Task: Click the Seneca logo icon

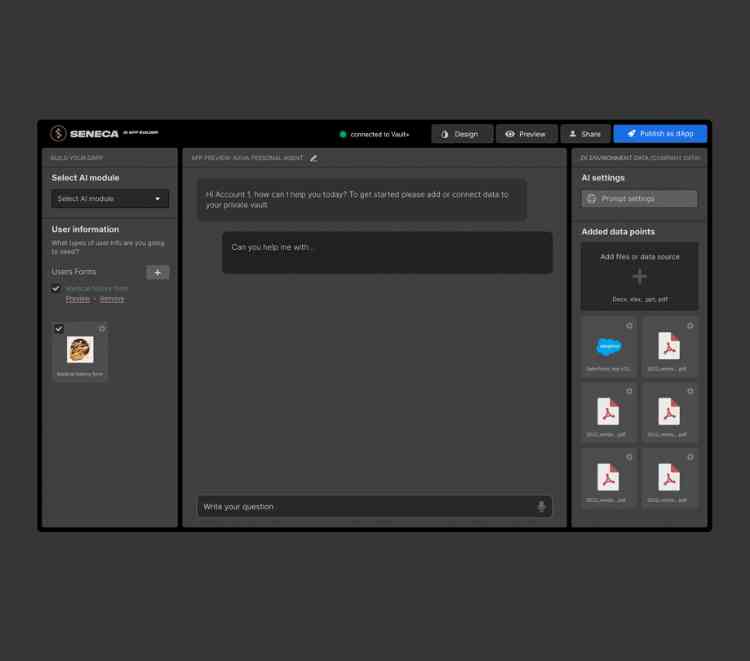Action: pos(59,134)
